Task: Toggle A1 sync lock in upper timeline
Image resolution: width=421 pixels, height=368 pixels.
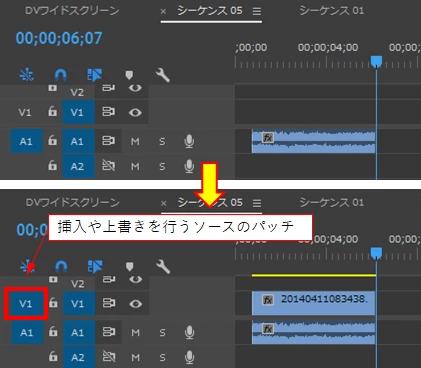Action: tap(108, 141)
